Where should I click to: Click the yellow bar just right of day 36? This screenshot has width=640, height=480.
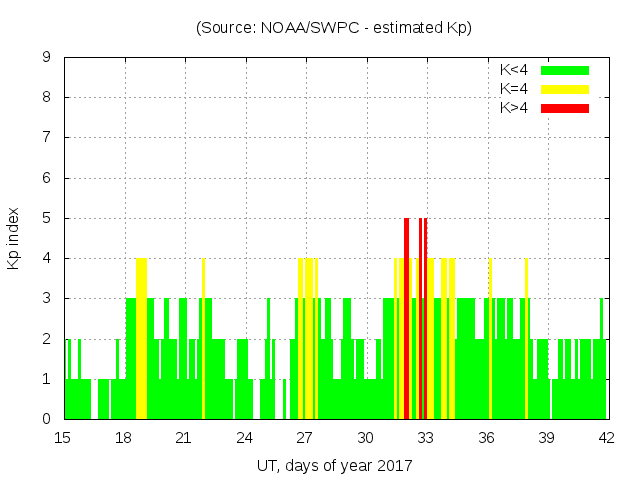tap(490, 340)
